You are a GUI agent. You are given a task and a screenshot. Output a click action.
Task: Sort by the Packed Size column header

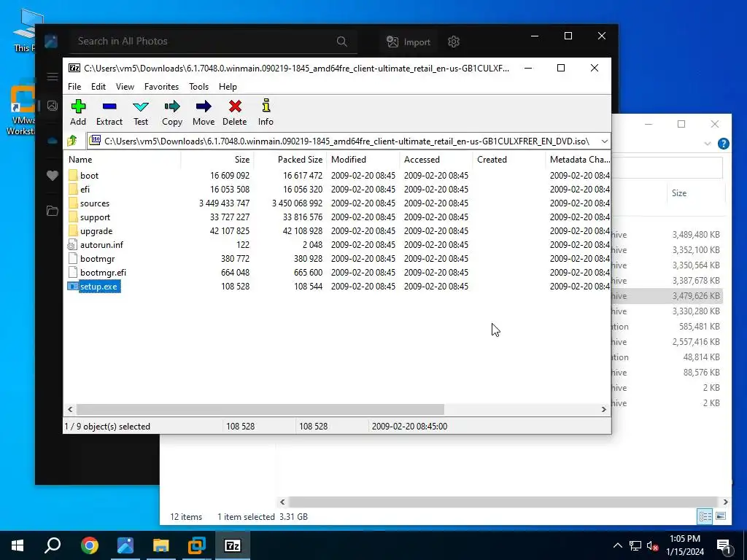[x=290, y=160]
